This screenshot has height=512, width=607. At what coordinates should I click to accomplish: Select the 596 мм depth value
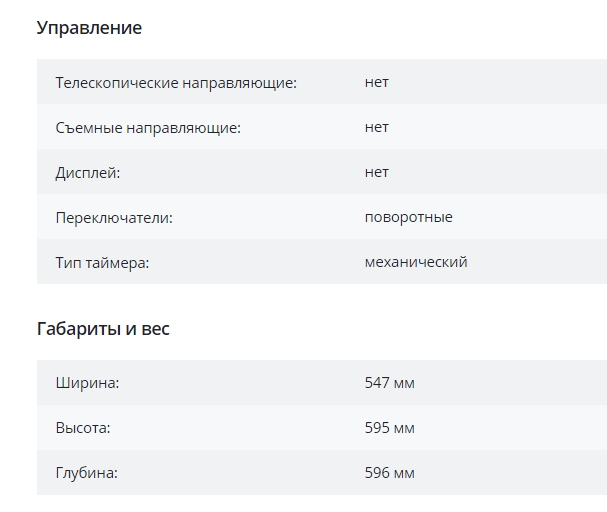390,473
